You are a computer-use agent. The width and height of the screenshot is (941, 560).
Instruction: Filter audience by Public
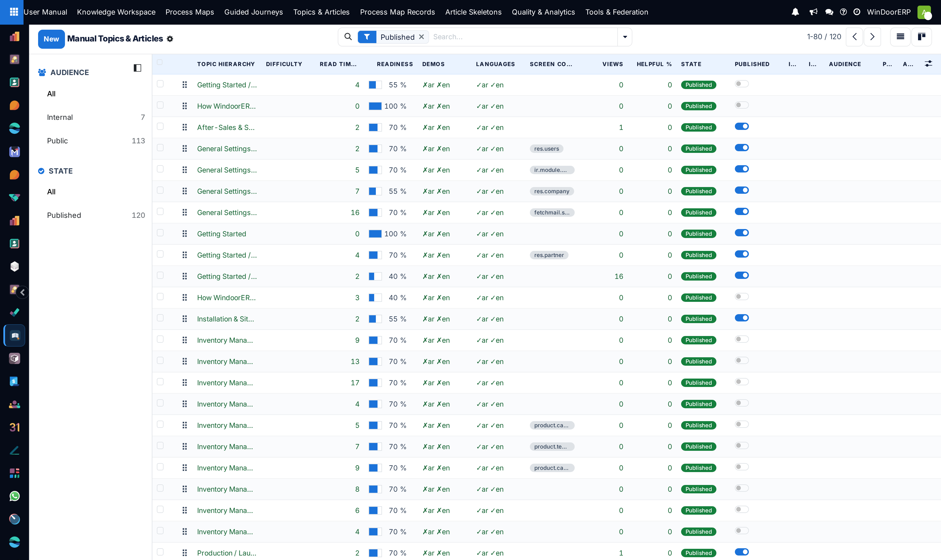96,141
